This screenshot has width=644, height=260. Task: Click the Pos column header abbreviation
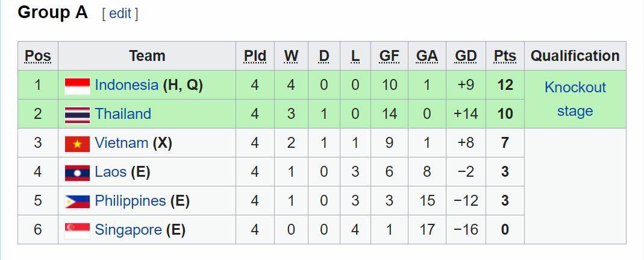(38, 56)
